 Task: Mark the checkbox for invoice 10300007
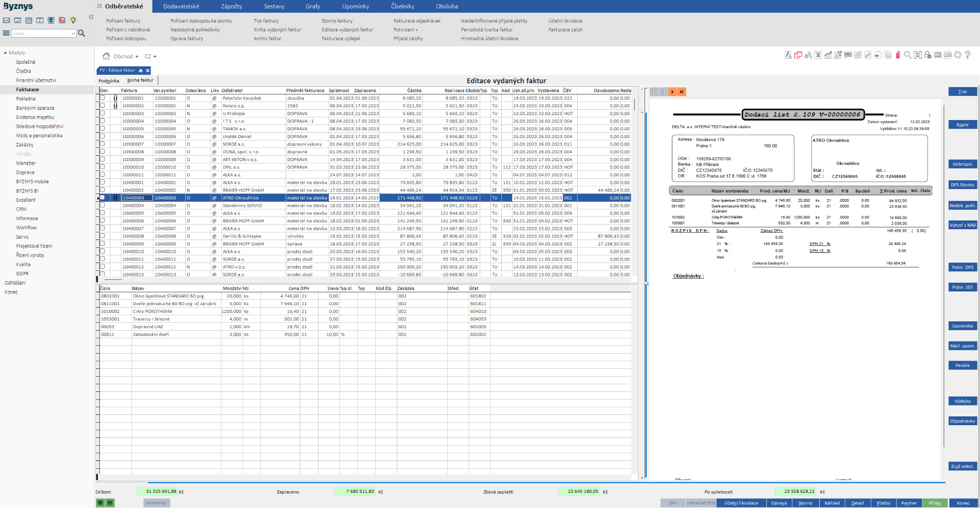102,144
